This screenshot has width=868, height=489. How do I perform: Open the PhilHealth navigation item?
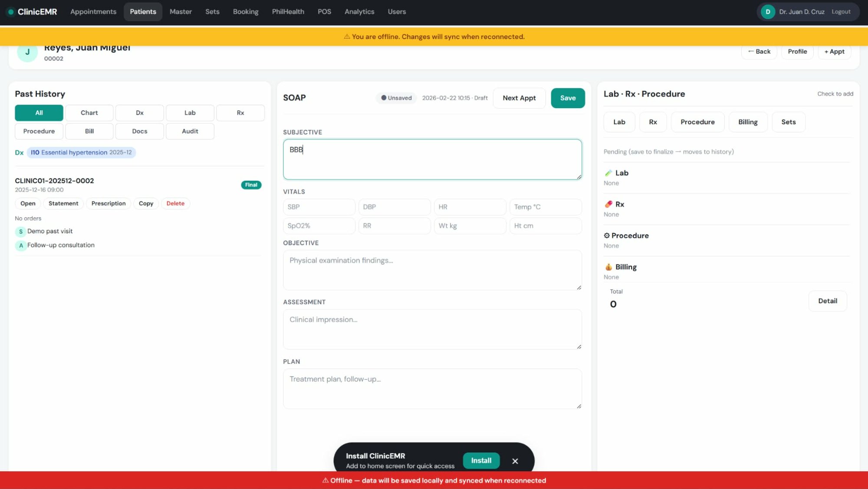[288, 12]
